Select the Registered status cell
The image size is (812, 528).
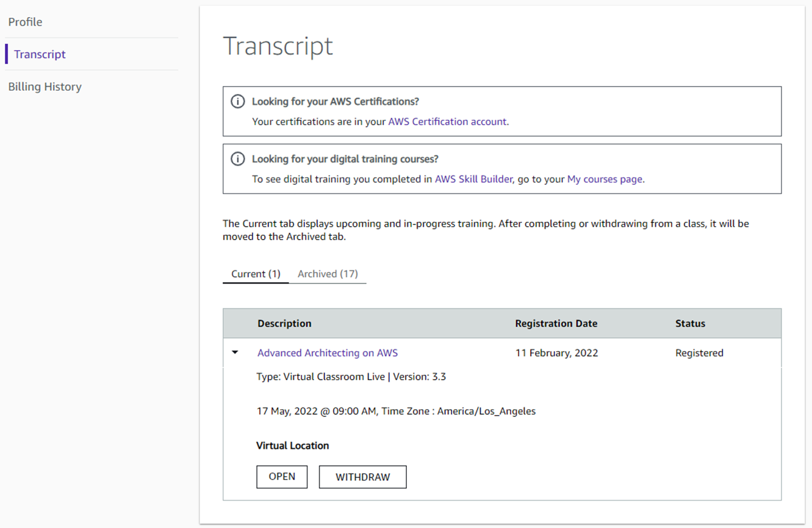pyautogui.click(x=699, y=353)
